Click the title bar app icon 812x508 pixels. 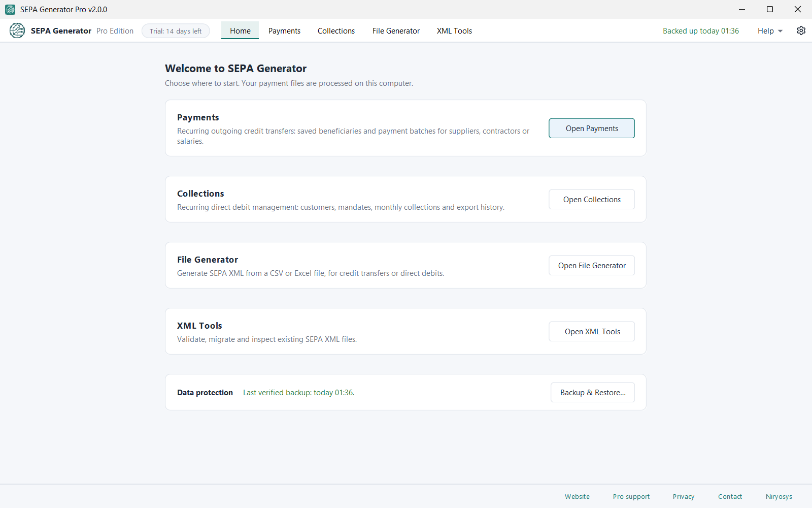click(x=10, y=9)
